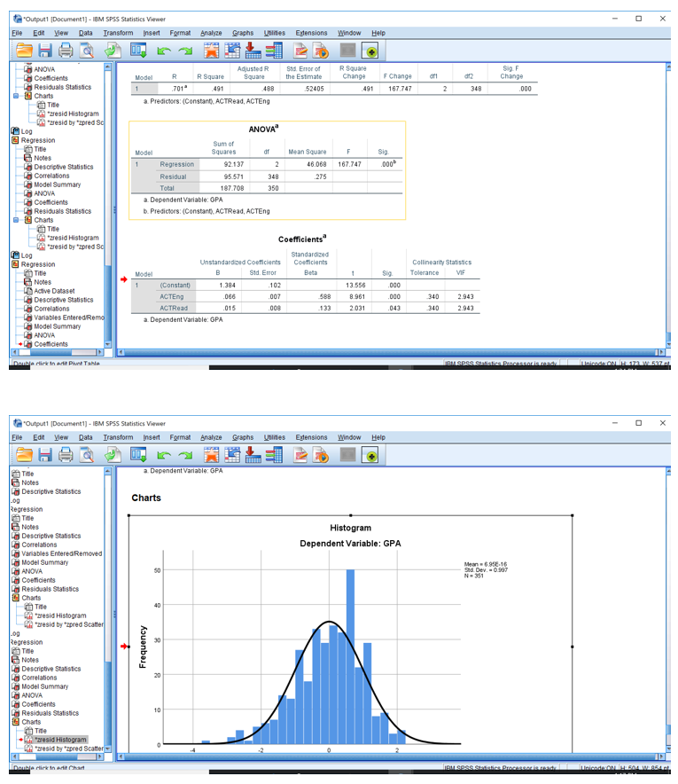Viewport: 678px width, 784px height.
Task: Open Extensions menu in Histogram window
Action: 311,437
